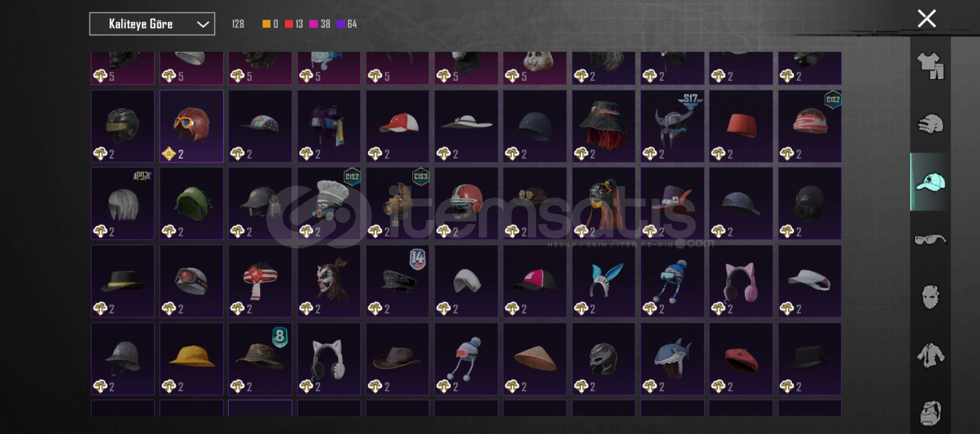Select the yellow bucket hat item
The width and height of the screenshot is (980, 434).
(191, 359)
